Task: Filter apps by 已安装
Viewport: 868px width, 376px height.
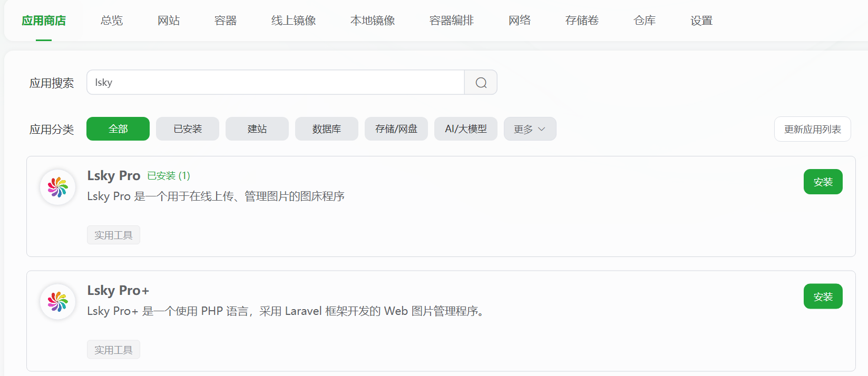Action: (x=188, y=129)
